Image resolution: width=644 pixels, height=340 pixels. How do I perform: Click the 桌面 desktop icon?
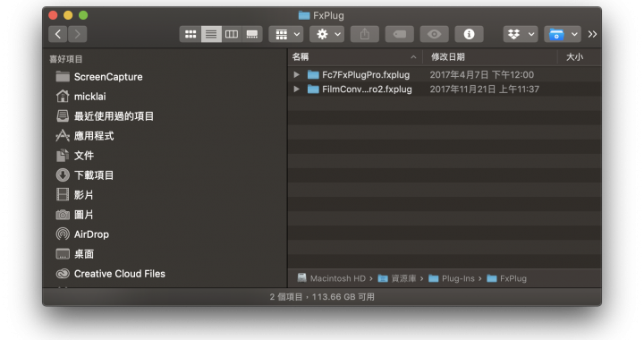(x=63, y=254)
